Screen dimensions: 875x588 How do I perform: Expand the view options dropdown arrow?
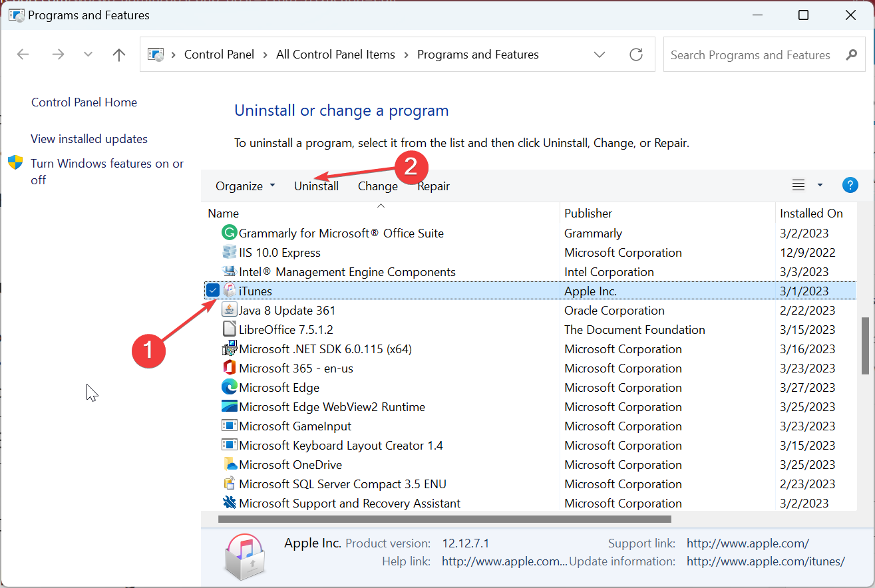pyautogui.click(x=820, y=185)
